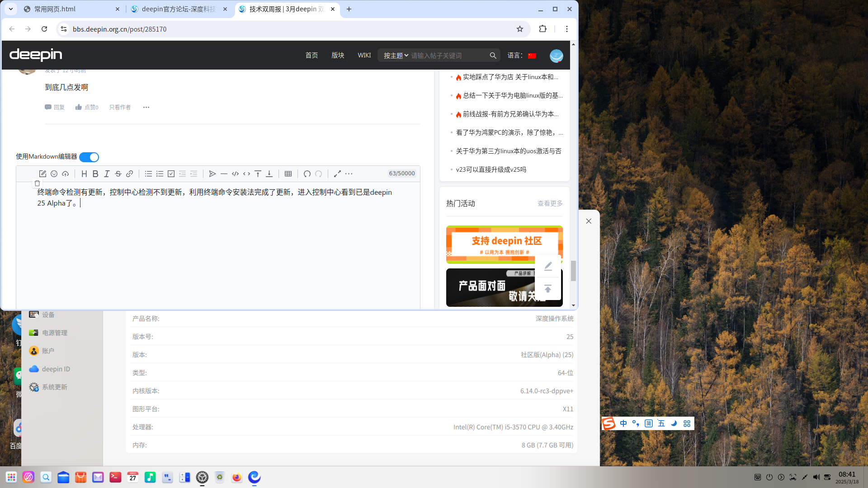Open 版块 in deepin navigation
The image size is (868, 488).
pyautogui.click(x=338, y=55)
